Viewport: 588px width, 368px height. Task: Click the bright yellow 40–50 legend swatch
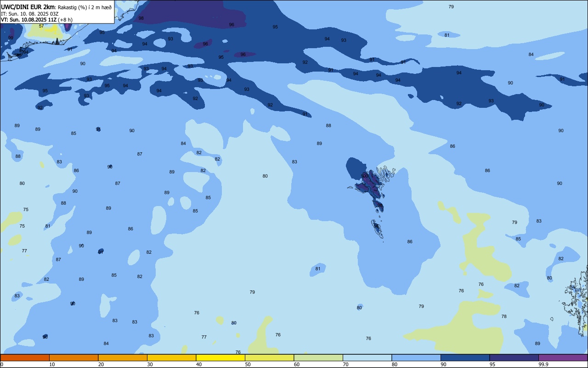pos(220,357)
